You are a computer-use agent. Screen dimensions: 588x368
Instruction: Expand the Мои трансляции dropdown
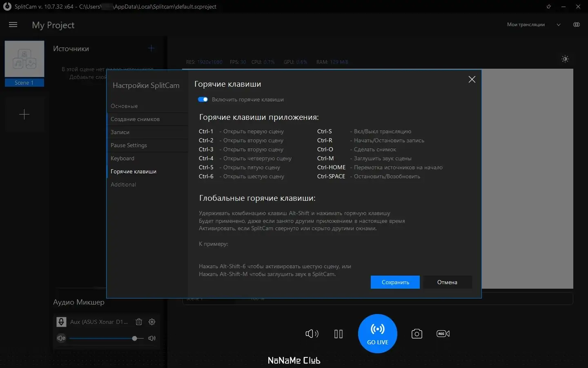pyautogui.click(x=558, y=25)
